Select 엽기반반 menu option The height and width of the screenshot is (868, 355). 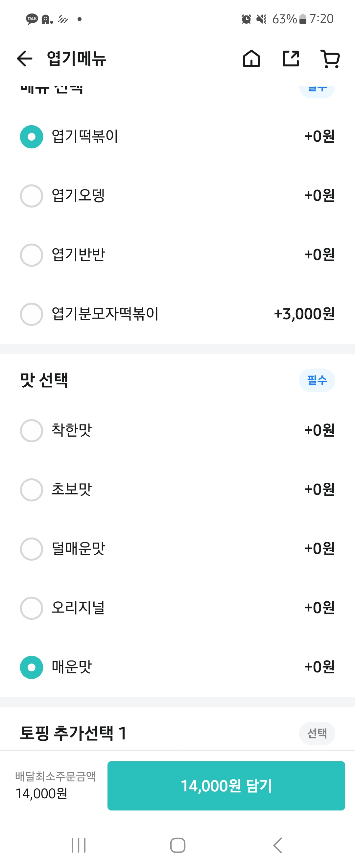tap(31, 255)
